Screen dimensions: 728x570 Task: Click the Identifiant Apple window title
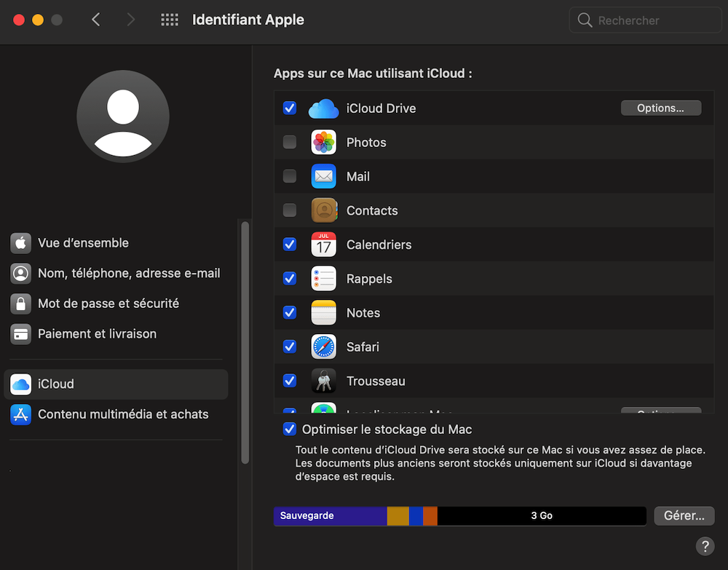[x=248, y=20]
